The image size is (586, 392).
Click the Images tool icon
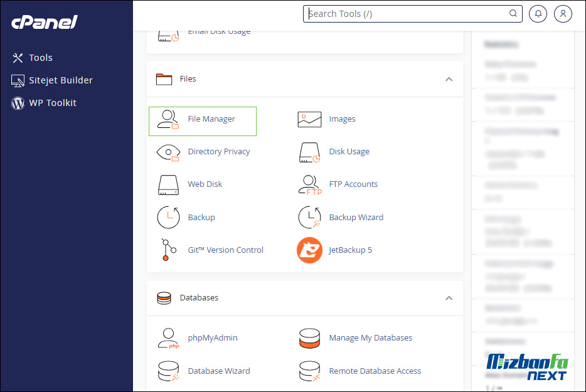point(309,119)
